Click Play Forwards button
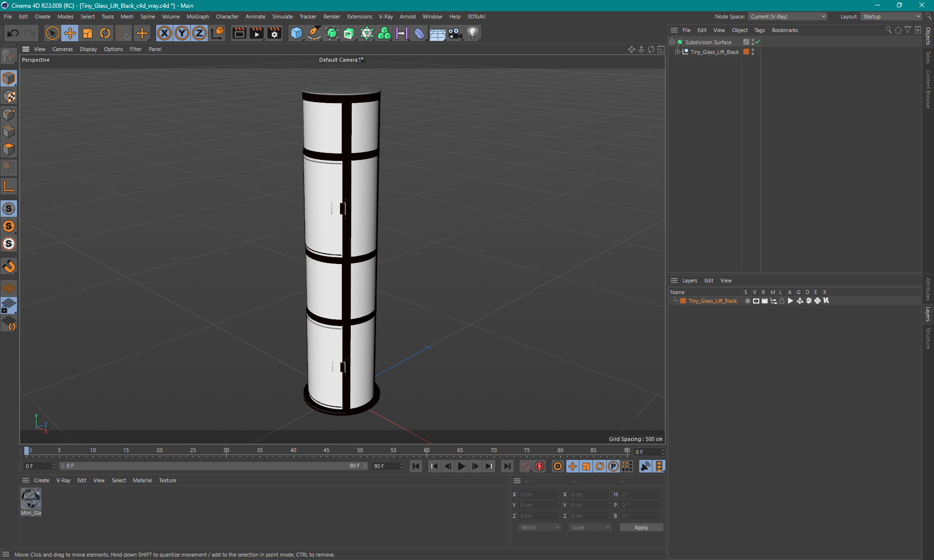This screenshot has height=560, width=934. pos(462,466)
